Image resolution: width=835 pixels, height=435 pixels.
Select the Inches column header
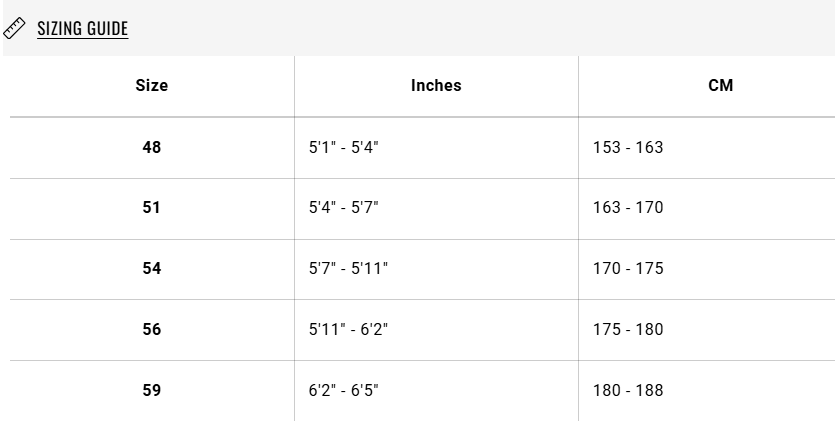(436, 86)
